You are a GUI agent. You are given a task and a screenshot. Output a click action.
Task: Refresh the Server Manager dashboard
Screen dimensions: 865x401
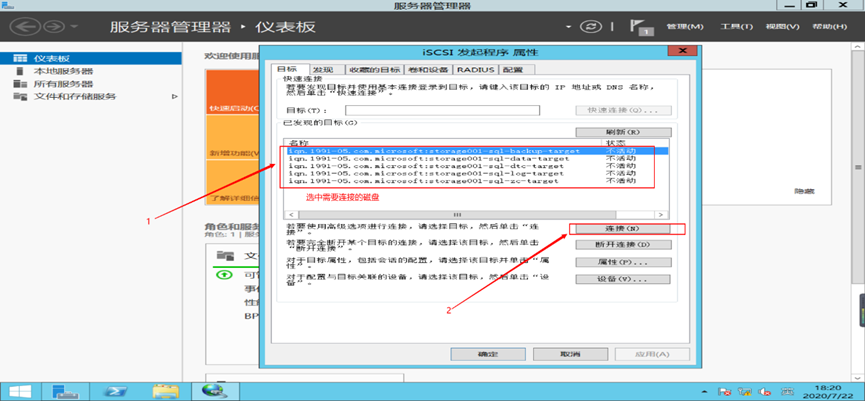tap(592, 26)
